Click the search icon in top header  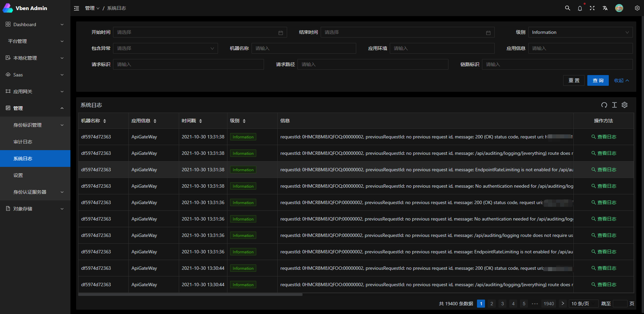pos(567,8)
